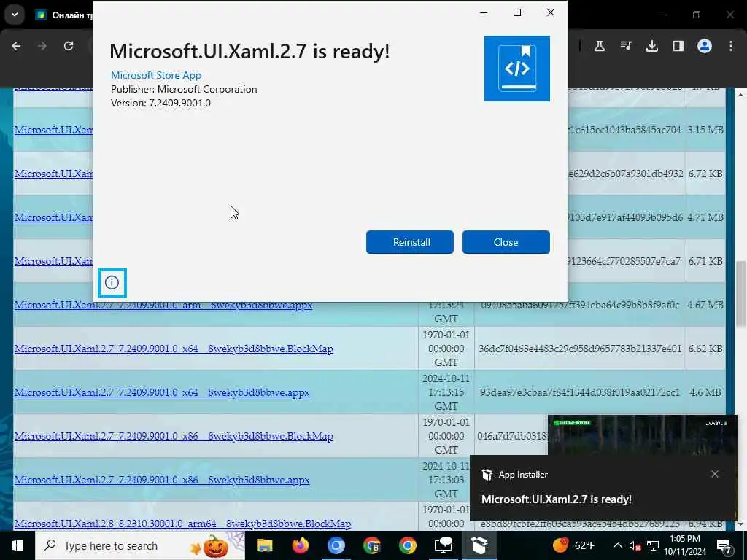Open the taskbar clock and date

tap(685, 545)
